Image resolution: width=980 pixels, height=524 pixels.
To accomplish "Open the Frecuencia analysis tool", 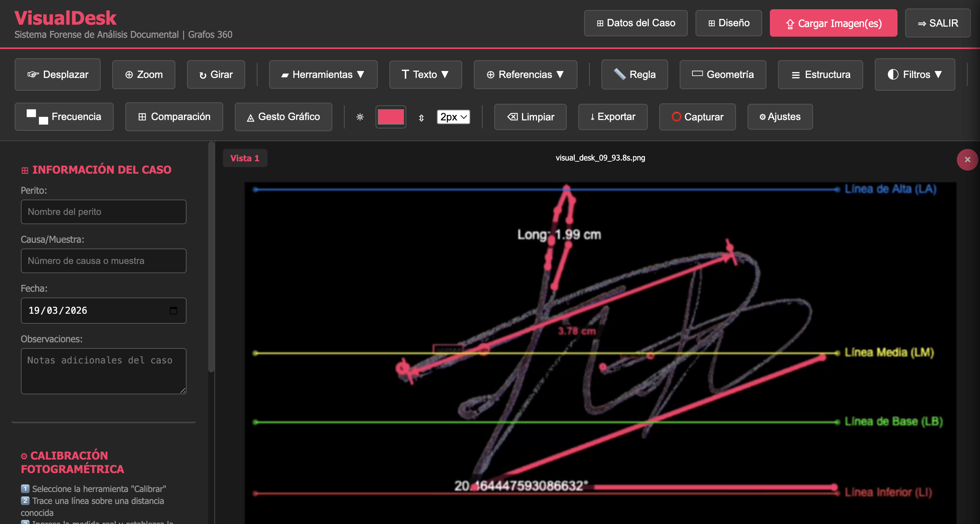I will [x=64, y=117].
